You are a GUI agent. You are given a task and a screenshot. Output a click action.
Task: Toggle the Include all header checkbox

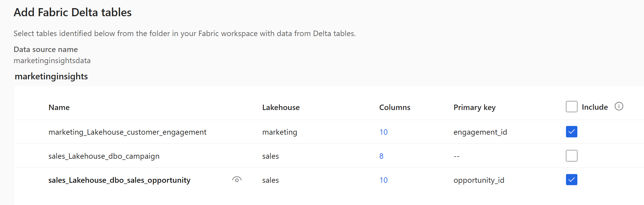tap(571, 107)
